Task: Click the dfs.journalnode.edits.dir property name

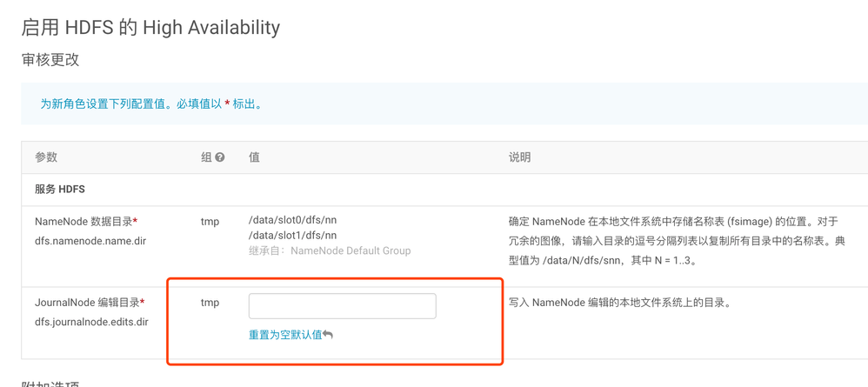Action: 91,322
